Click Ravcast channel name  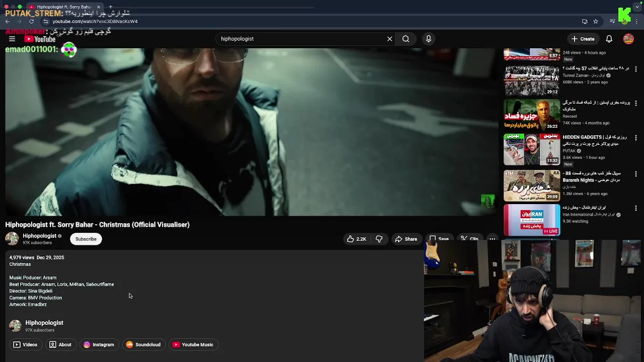coord(570,116)
